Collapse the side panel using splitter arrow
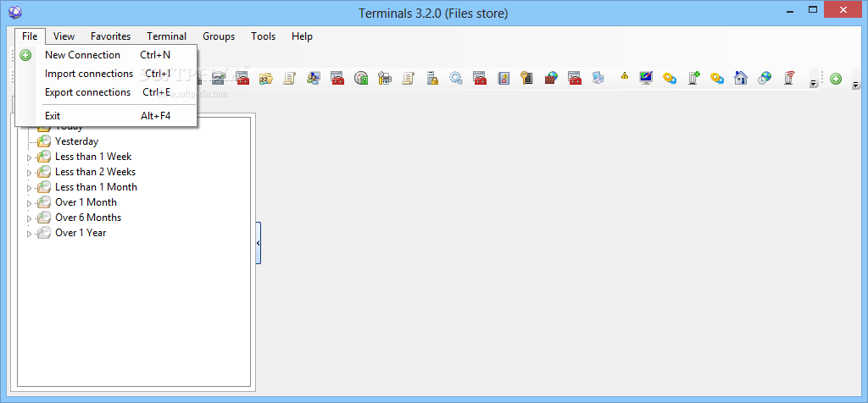Image resolution: width=868 pixels, height=403 pixels. [x=259, y=243]
